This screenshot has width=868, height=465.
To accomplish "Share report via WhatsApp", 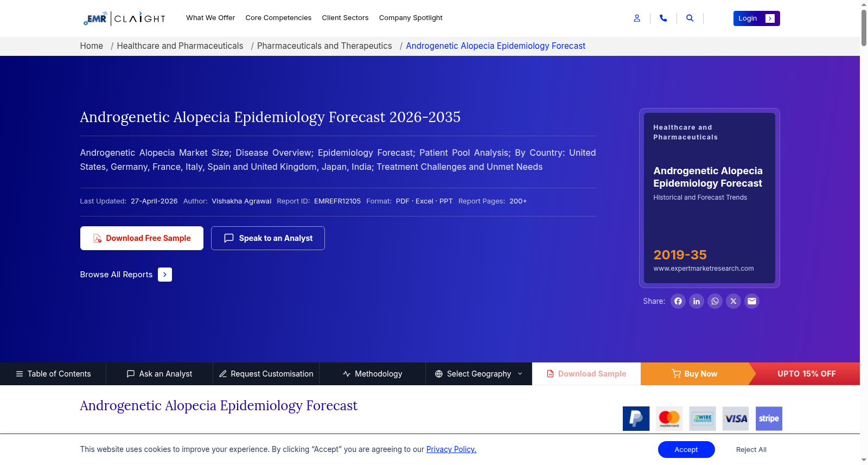I will [x=715, y=301].
